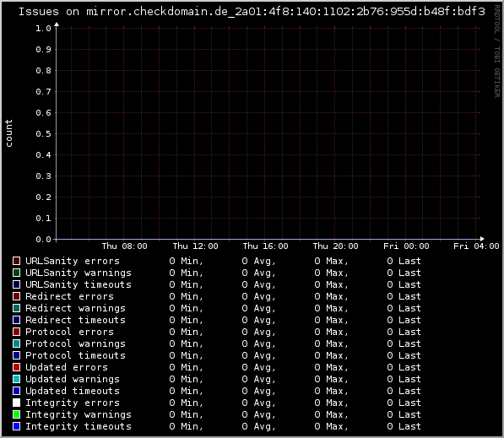The width and height of the screenshot is (504, 438).
Task: Click the Thu 20:00 axis marker
Action: tap(335, 246)
